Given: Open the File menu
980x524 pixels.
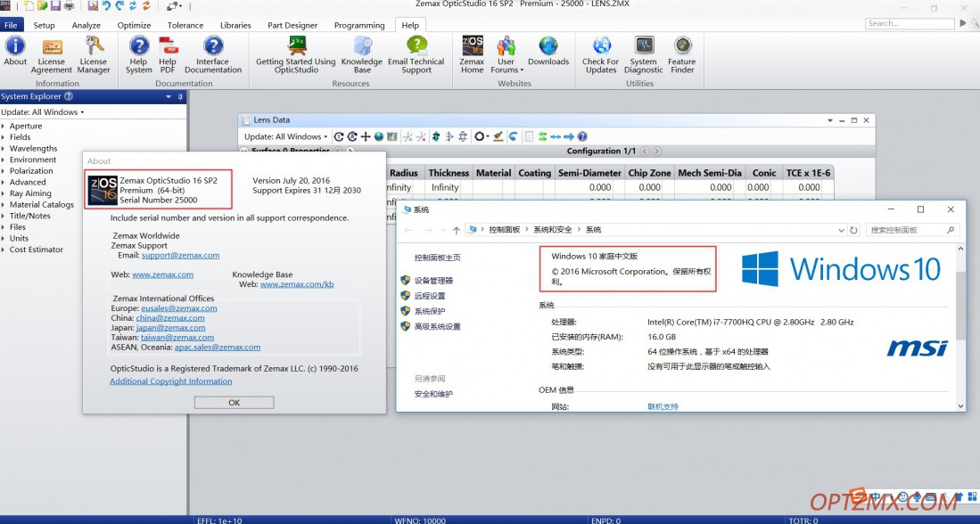Looking at the screenshot, I should [x=12, y=25].
